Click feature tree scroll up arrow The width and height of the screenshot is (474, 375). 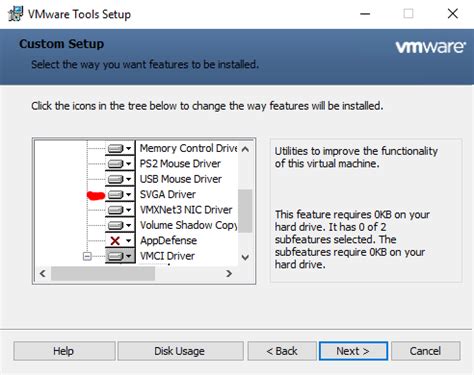[x=245, y=149]
